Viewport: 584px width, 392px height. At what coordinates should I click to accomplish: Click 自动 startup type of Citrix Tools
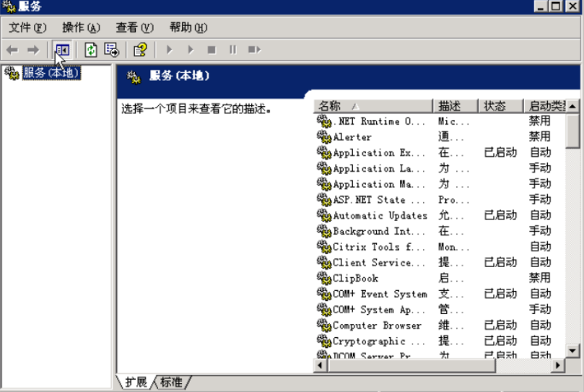540,247
